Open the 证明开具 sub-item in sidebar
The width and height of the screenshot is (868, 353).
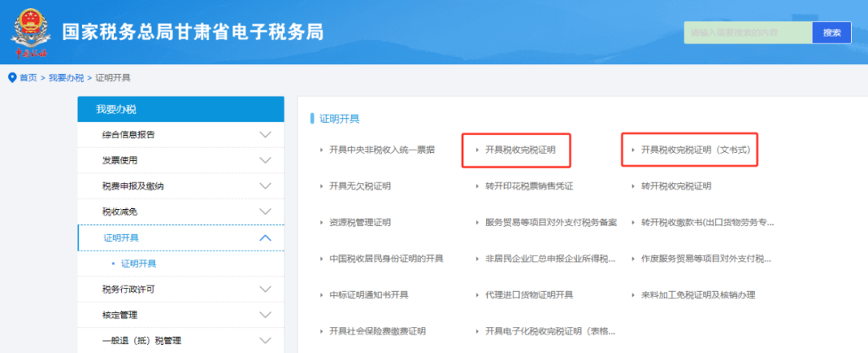click(x=138, y=264)
